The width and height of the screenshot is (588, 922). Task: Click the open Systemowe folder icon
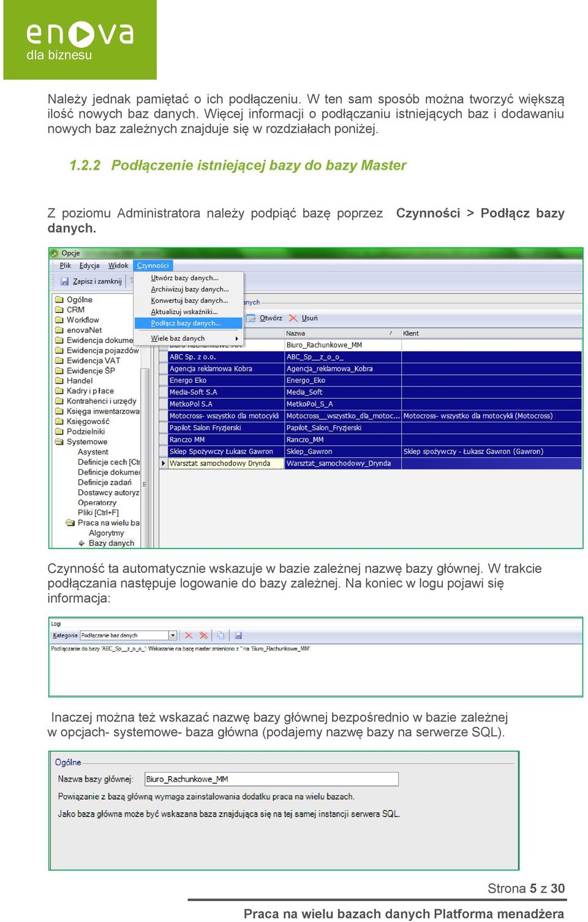[x=59, y=442]
